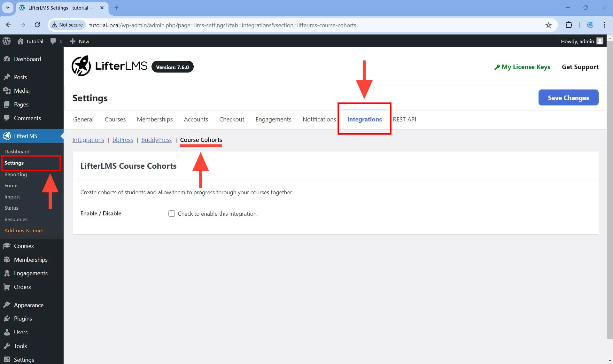Click the admin avatar next to Howdy
Image resolution: width=613 pixels, height=364 pixels.
pyautogui.click(x=600, y=41)
